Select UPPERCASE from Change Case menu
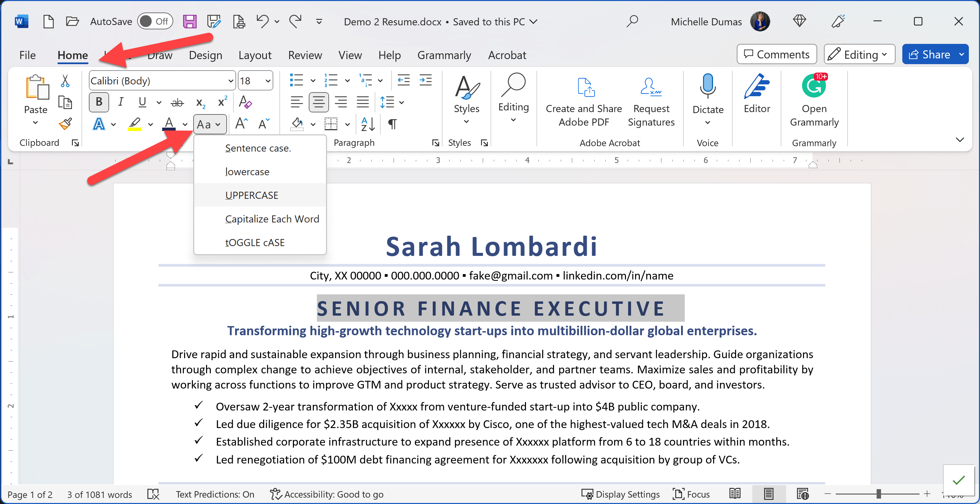 coord(252,195)
